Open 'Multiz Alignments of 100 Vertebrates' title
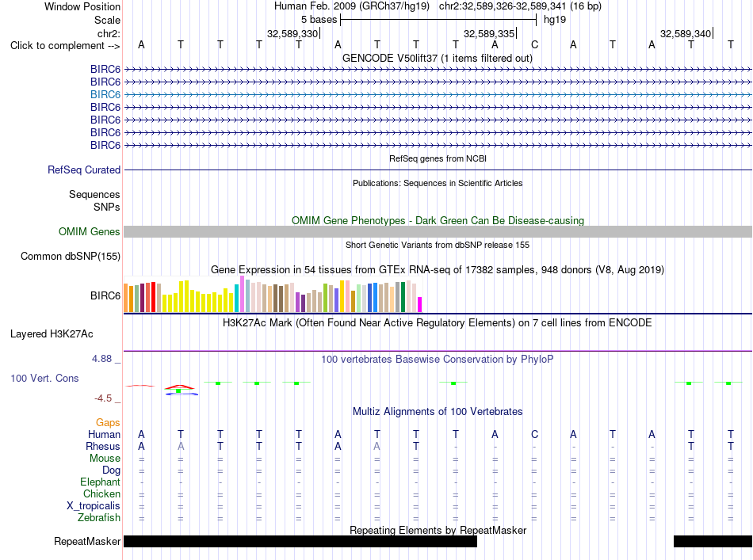Screen dimensions: 753x560 tap(438, 411)
